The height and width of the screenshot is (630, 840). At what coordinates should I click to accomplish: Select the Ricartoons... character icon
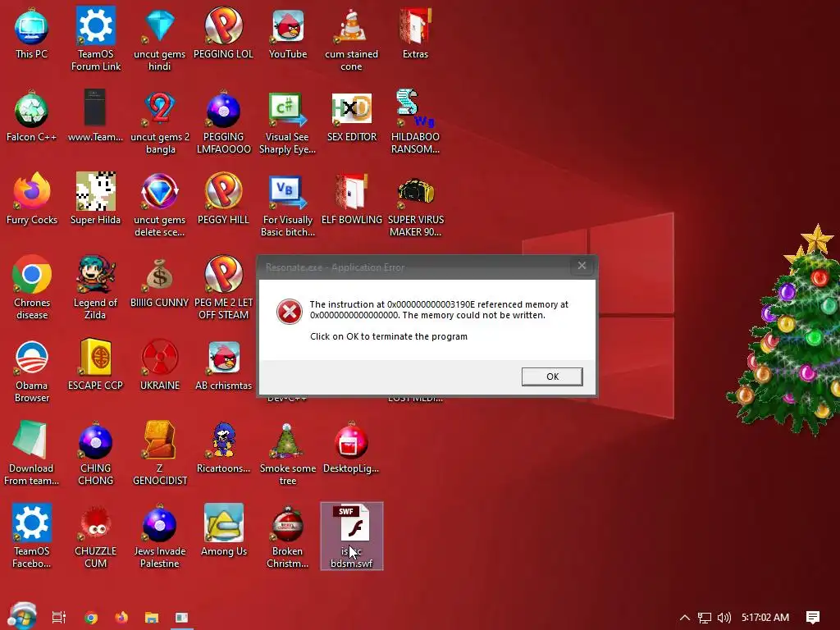[223, 448]
